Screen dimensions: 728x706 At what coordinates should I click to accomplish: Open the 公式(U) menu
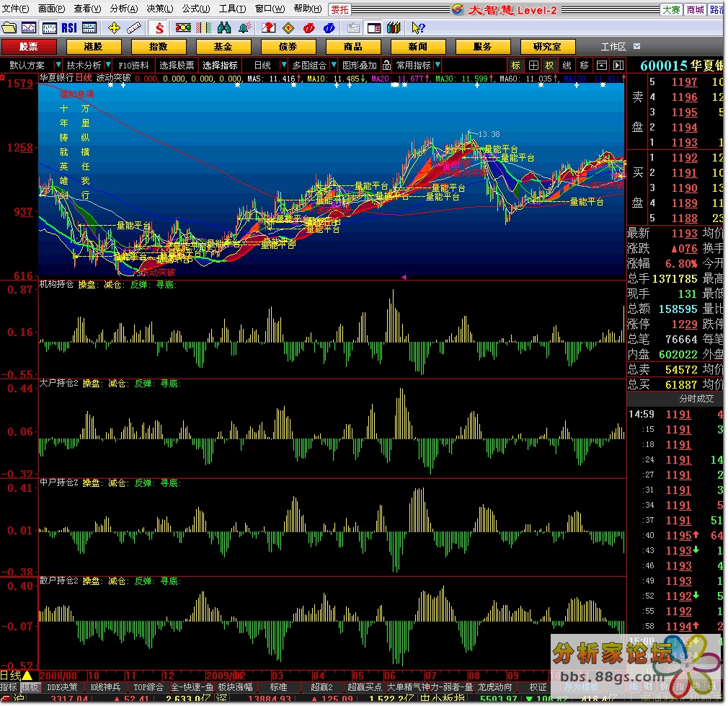click(x=195, y=9)
